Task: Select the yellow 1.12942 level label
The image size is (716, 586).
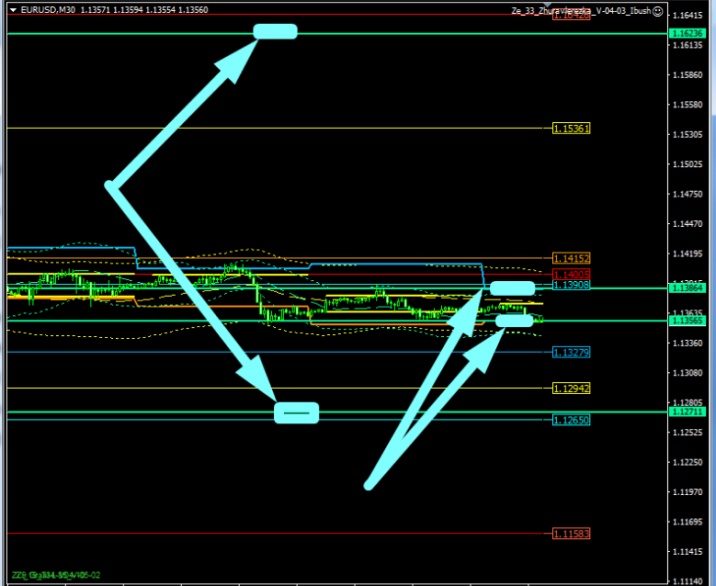Action: pyautogui.click(x=571, y=387)
